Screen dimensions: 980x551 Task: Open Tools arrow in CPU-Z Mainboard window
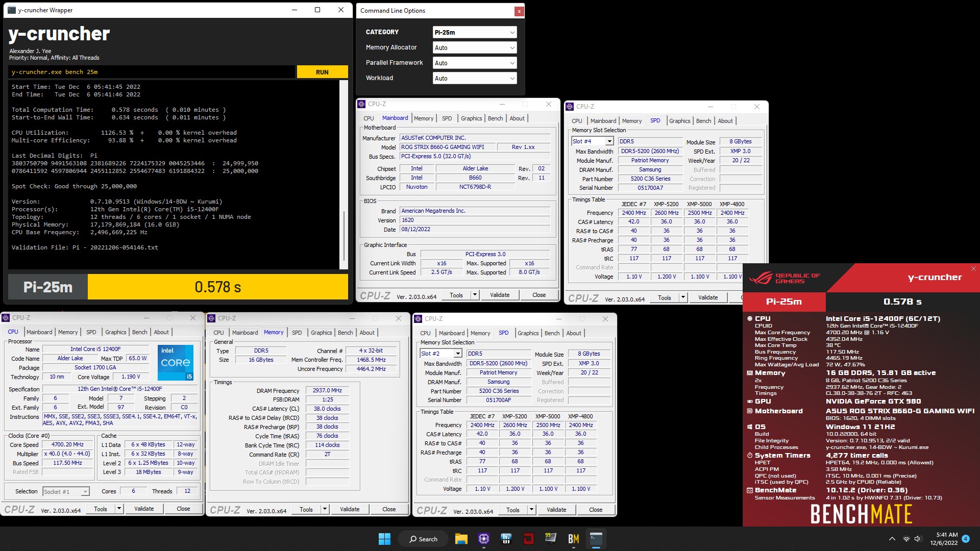pyautogui.click(x=475, y=295)
